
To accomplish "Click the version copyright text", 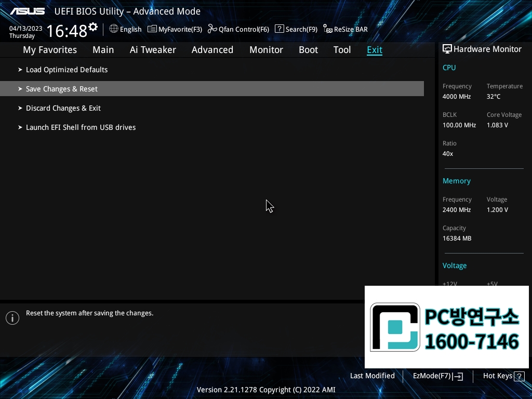I will tap(266, 390).
